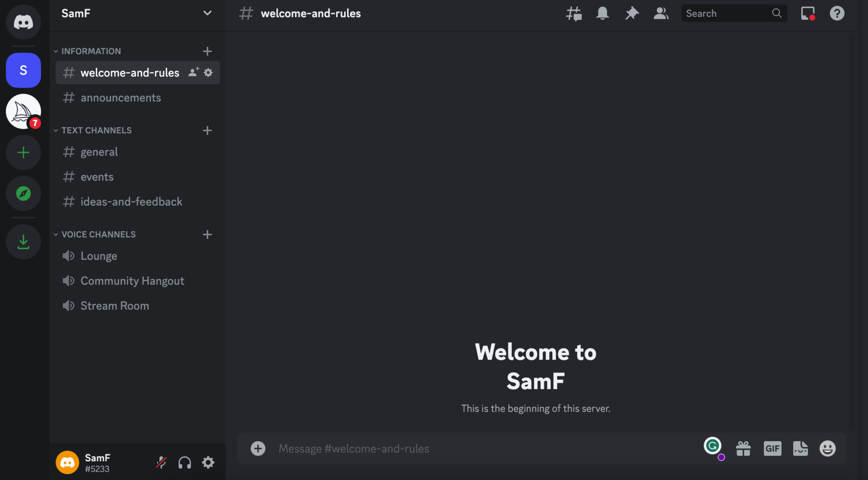868x480 pixels.
Task: Select the ideas-and-feedback channel
Action: point(131,202)
